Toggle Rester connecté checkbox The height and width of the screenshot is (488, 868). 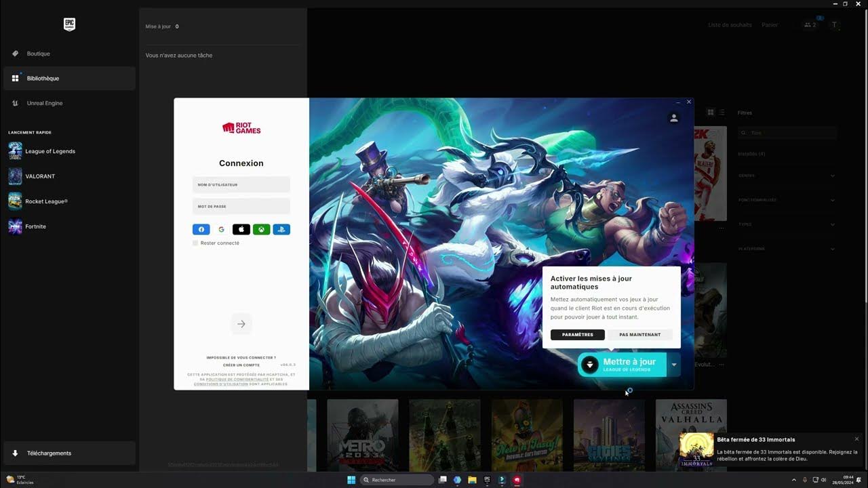[195, 243]
